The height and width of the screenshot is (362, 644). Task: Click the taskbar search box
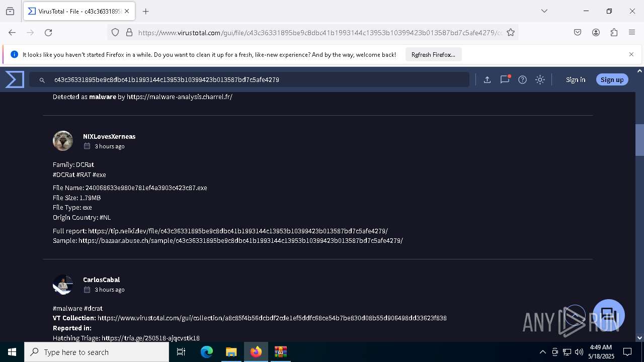(97, 352)
